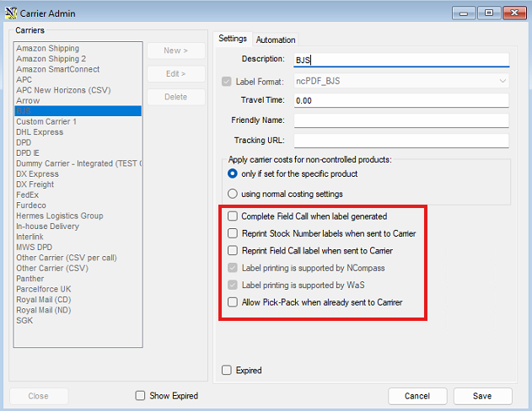
Task: Enable Allow Pick-Pack when already sent to Carrier
Action: point(233,302)
